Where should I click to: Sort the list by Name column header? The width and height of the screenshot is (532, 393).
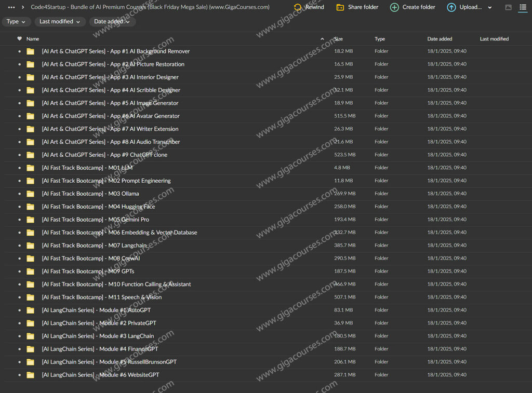[x=33, y=39]
